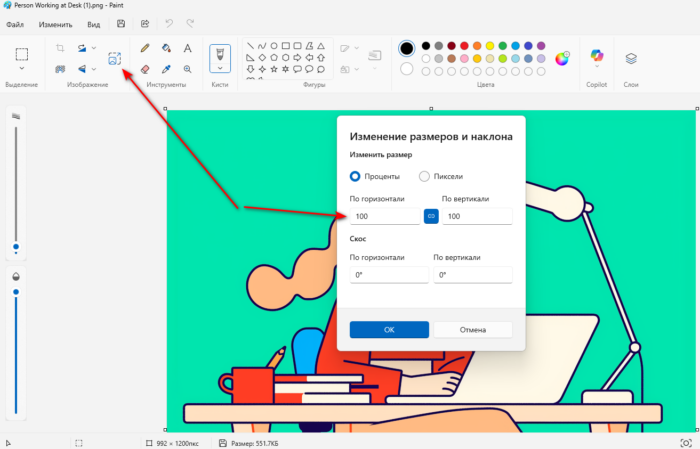700x449 pixels.
Task: Expand the shape outline dropdown
Action: click(x=357, y=48)
